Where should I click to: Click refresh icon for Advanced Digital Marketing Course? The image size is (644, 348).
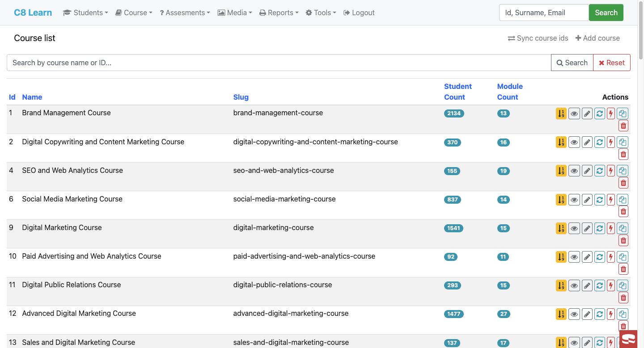point(600,314)
